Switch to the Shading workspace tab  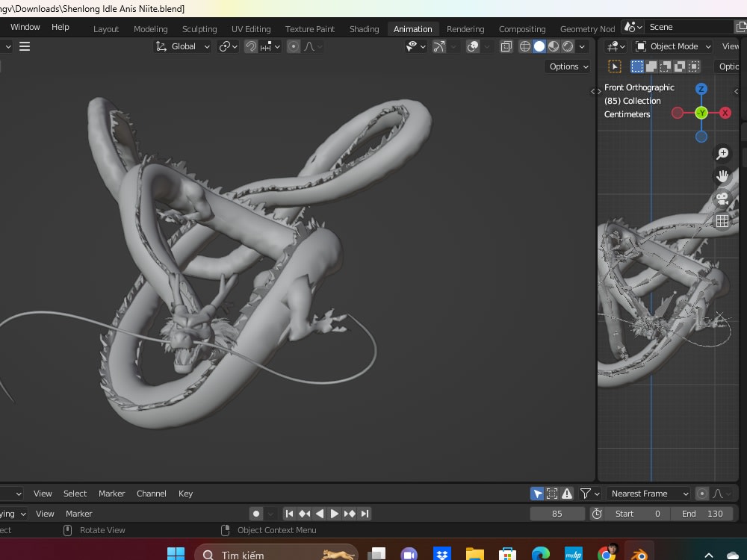pos(364,29)
